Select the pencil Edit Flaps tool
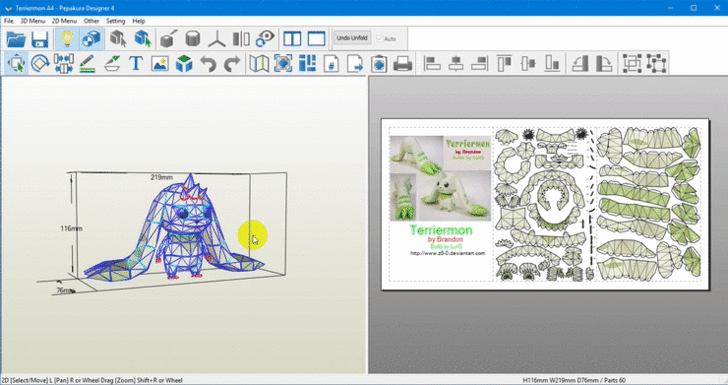This screenshot has width=728, height=385. (x=87, y=64)
